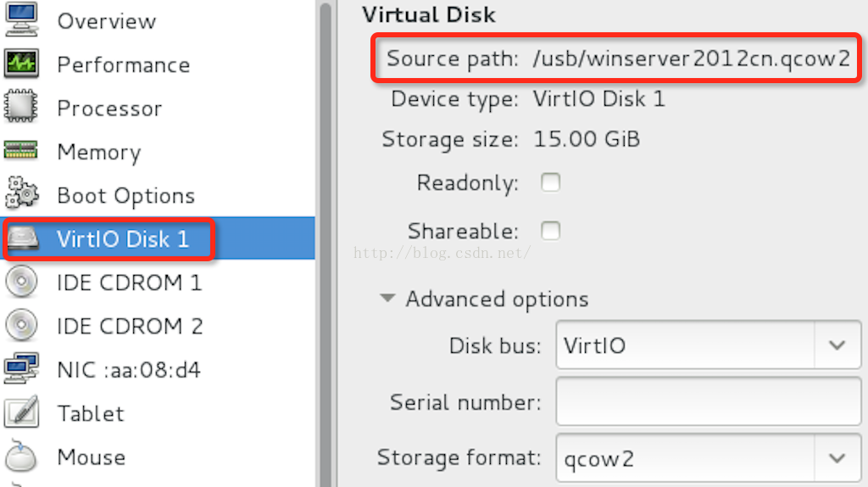The width and height of the screenshot is (868, 487).
Task: Open Boot Options gears icon
Action: click(21, 193)
